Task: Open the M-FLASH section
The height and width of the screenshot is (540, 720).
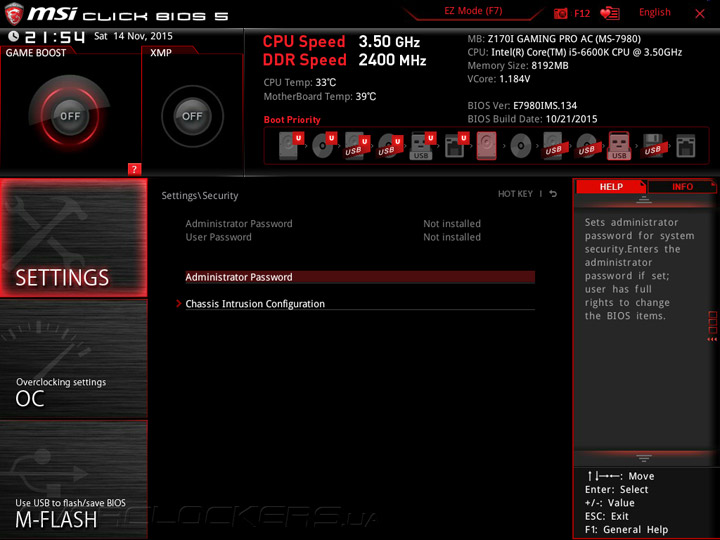Action: pos(74,479)
